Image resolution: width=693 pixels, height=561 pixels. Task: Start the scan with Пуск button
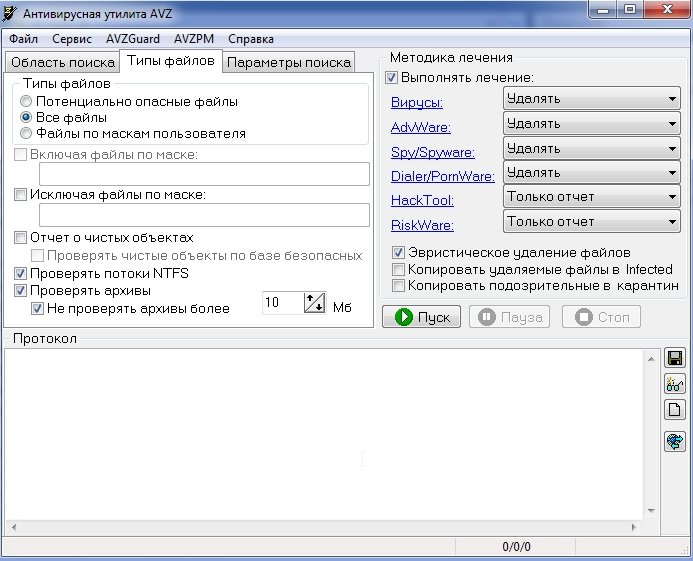pos(421,317)
